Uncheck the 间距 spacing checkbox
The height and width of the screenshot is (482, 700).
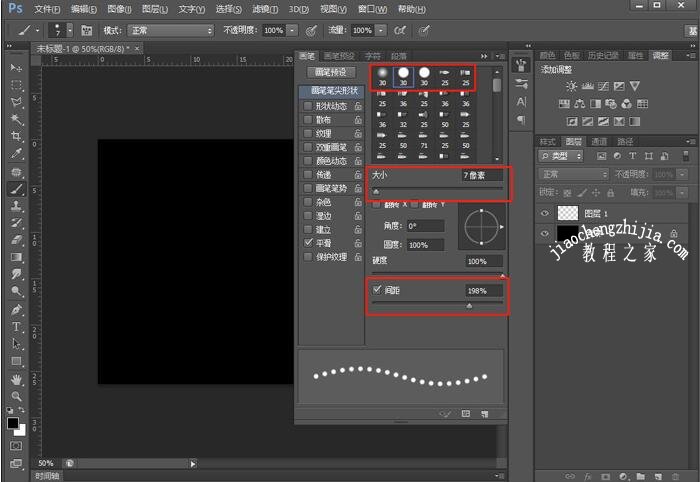[x=376, y=290]
